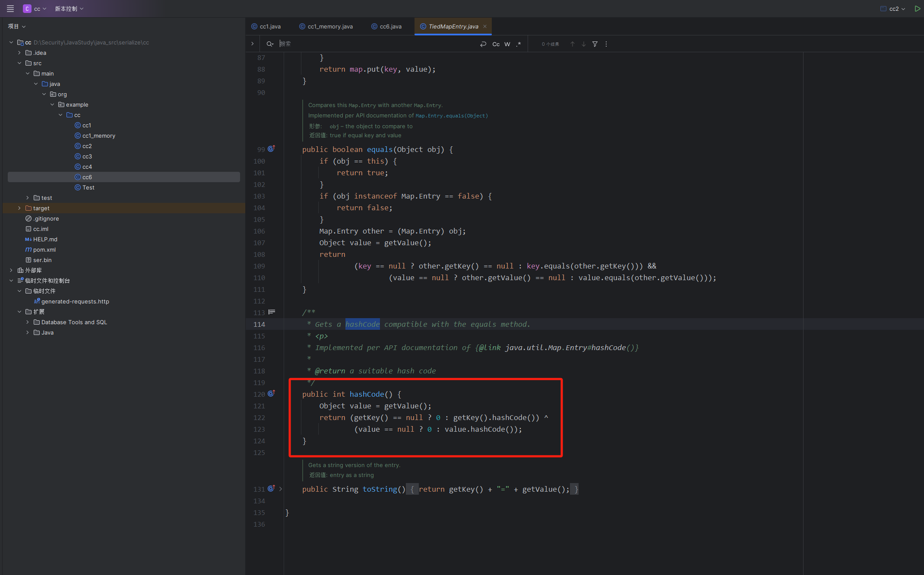Open the search history magnifier dropdown
The image size is (924, 575).
click(x=270, y=44)
